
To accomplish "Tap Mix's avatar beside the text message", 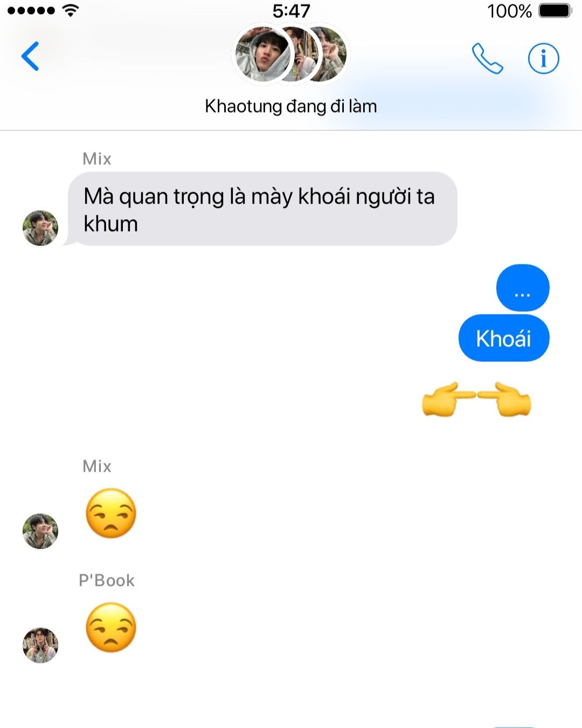I will click(40, 228).
